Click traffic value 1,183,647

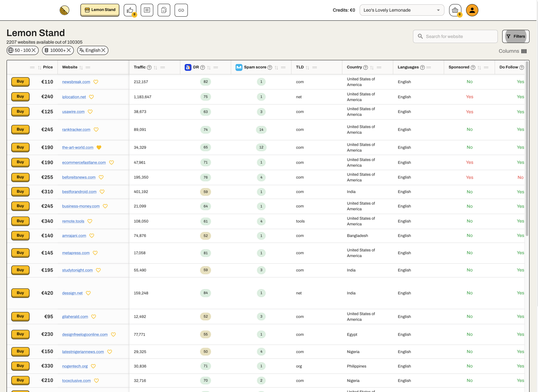tap(143, 97)
